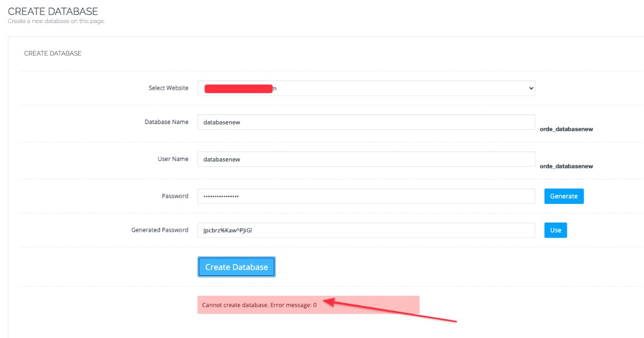644x338 pixels.
Task: Click the masked Password input field
Action: 367,196
